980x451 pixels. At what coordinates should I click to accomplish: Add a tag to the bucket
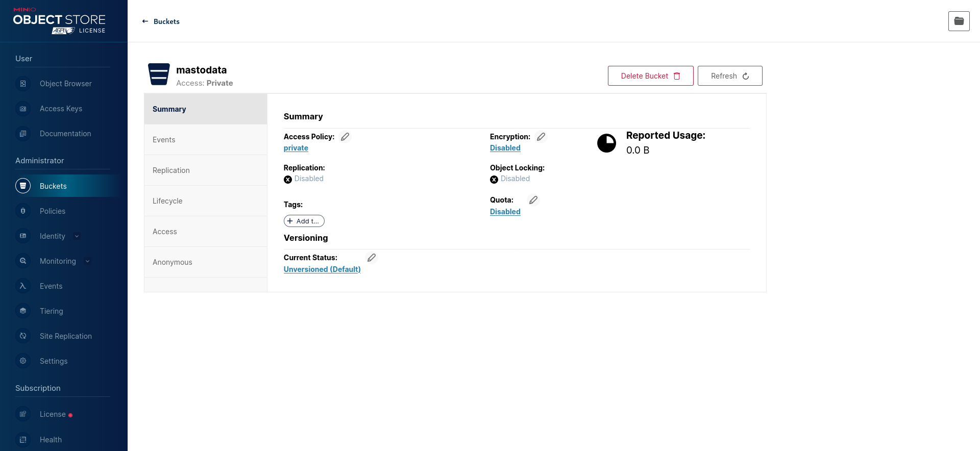tap(304, 221)
